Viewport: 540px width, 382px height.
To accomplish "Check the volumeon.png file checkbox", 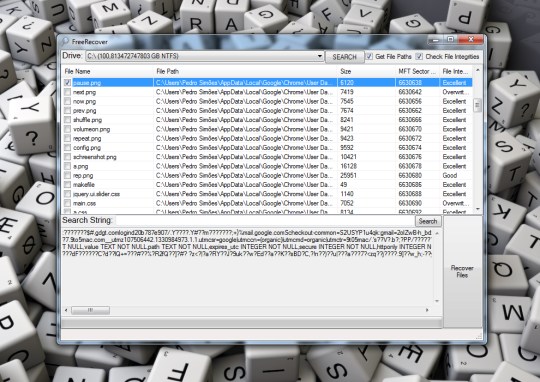I will pyautogui.click(x=68, y=129).
